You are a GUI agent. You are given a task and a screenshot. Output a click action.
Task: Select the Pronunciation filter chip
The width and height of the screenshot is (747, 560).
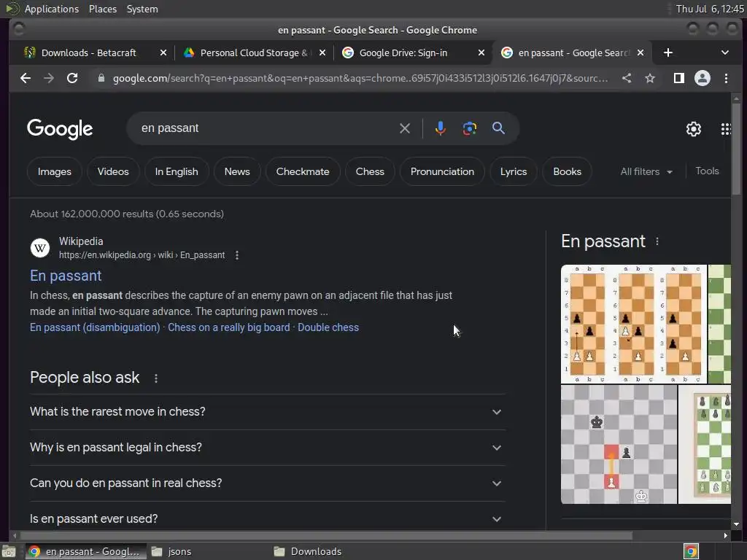(442, 171)
